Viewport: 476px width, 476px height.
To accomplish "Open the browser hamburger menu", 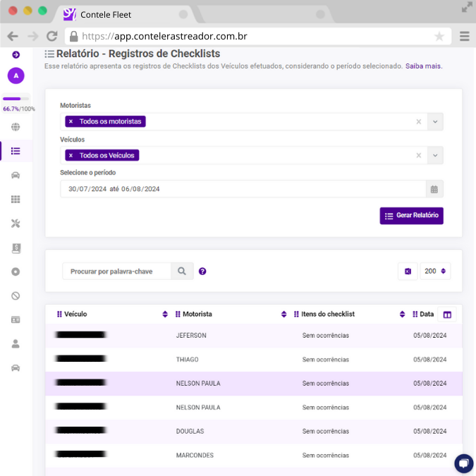I will point(465,36).
